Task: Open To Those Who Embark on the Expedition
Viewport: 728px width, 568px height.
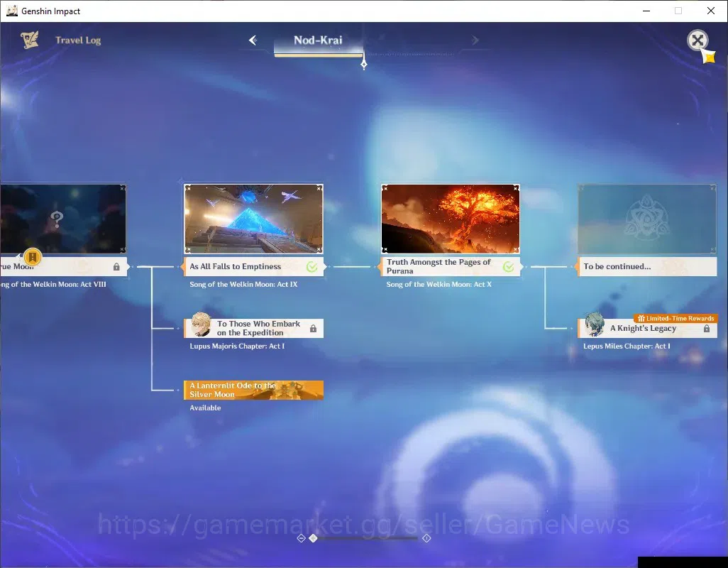Action: click(253, 328)
